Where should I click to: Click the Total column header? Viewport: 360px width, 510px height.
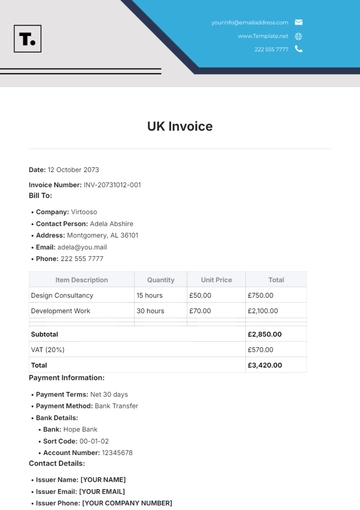[x=276, y=280]
